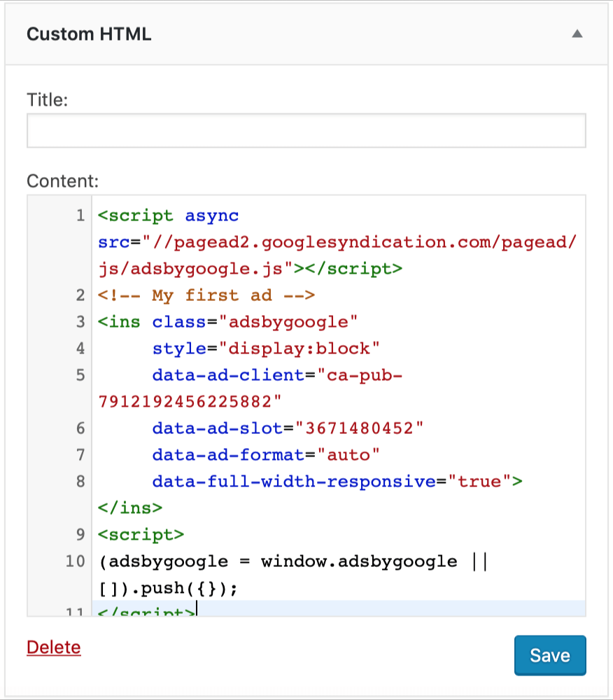Collapse the Custom HTML widget arrow
Screen dimensions: 613x700
click(x=577, y=34)
